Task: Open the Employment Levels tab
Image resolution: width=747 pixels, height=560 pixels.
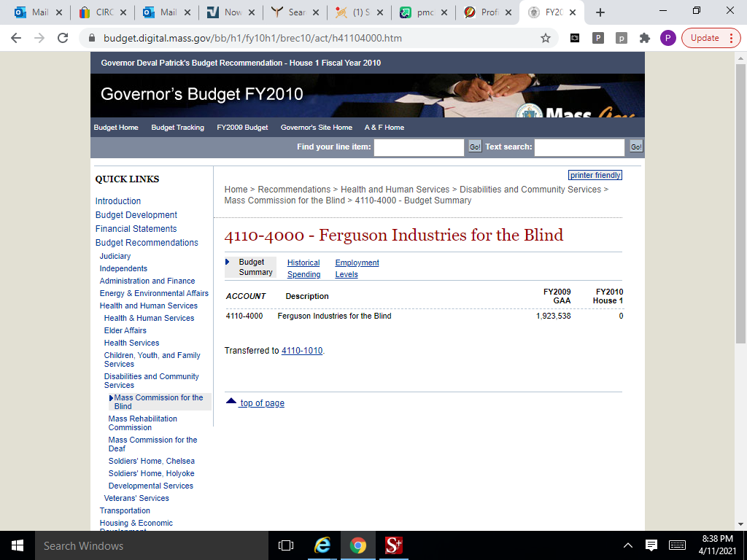Action: pos(357,268)
